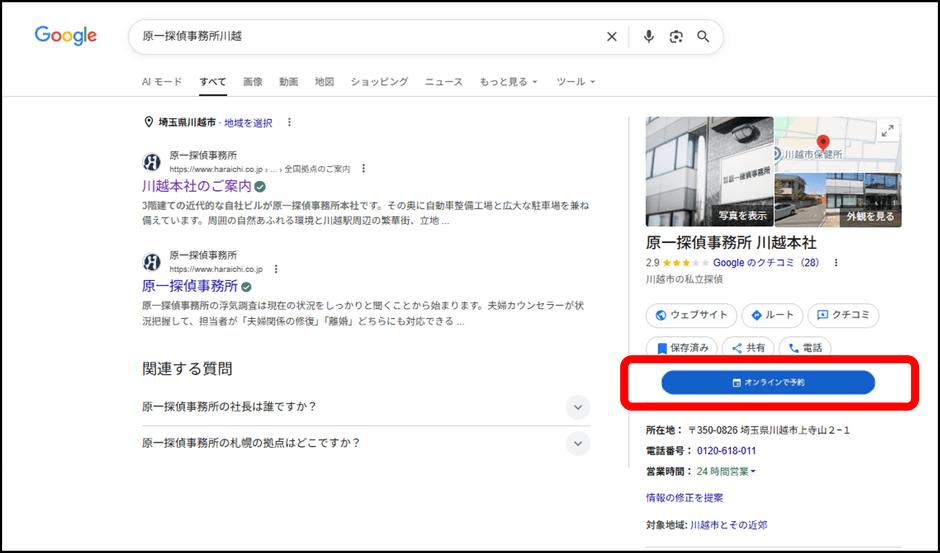Click 川越市とその近郊 link
940x553 pixels.
click(x=728, y=525)
